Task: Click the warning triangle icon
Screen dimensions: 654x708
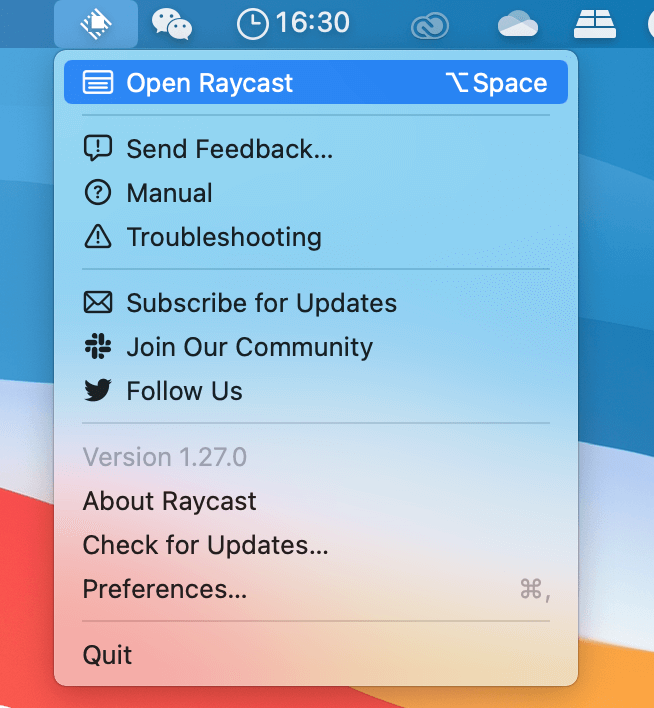Action: point(98,237)
